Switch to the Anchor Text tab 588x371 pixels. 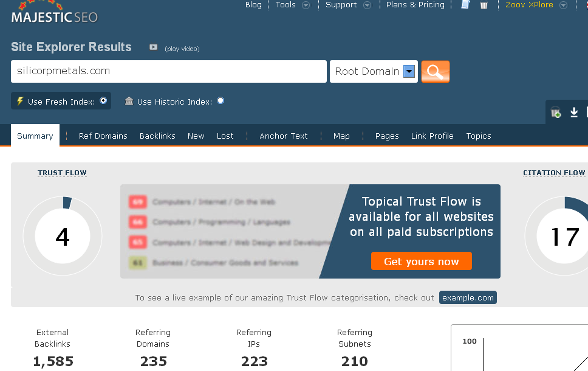[x=284, y=136]
